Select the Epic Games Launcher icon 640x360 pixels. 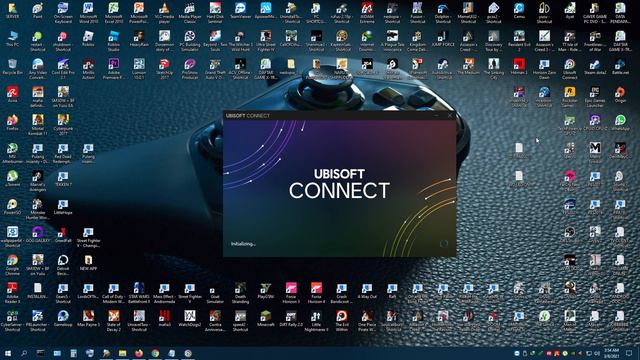click(x=595, y=97)
